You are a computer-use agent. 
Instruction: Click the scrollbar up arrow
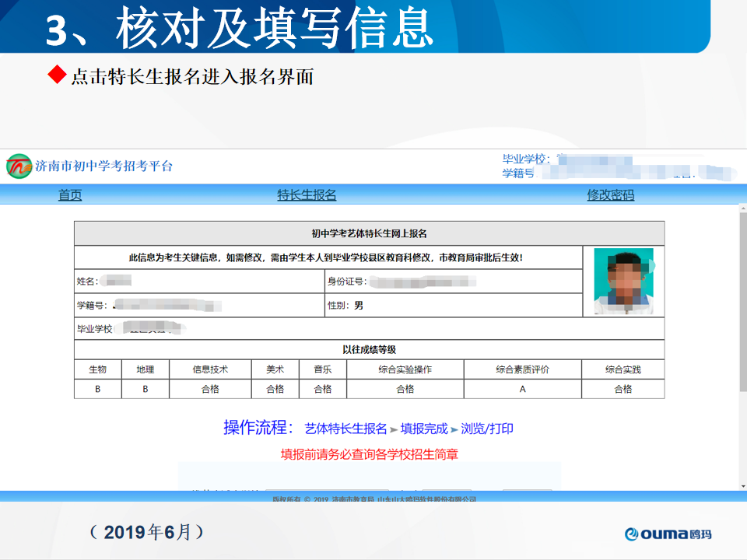(x=742, y=208)
